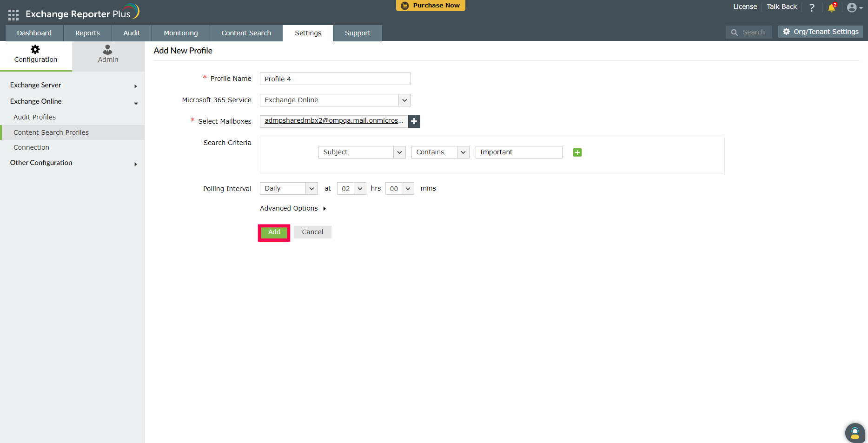The image size is (868, 443).
Task: Click the Purchase Now button
Action: [431, 6]
